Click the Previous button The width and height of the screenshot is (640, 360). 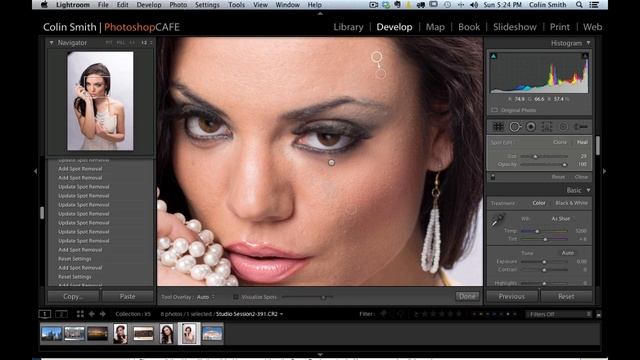[512, 297]
